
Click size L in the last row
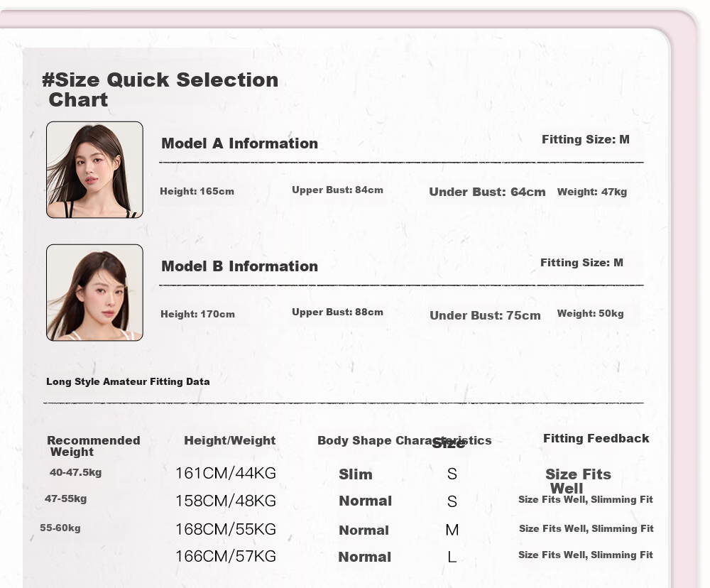pyautogui.click(x=452, y=557)
